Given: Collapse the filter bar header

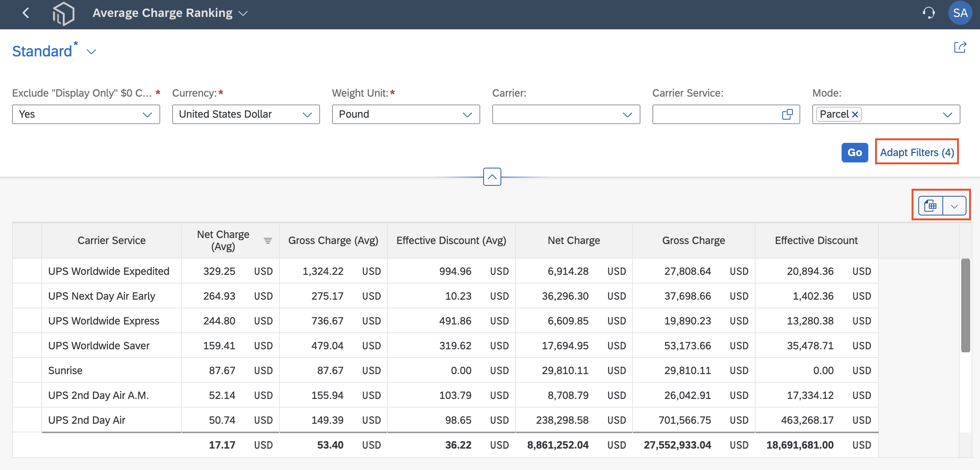Looking at the screenshot, I should pos(492,177).
